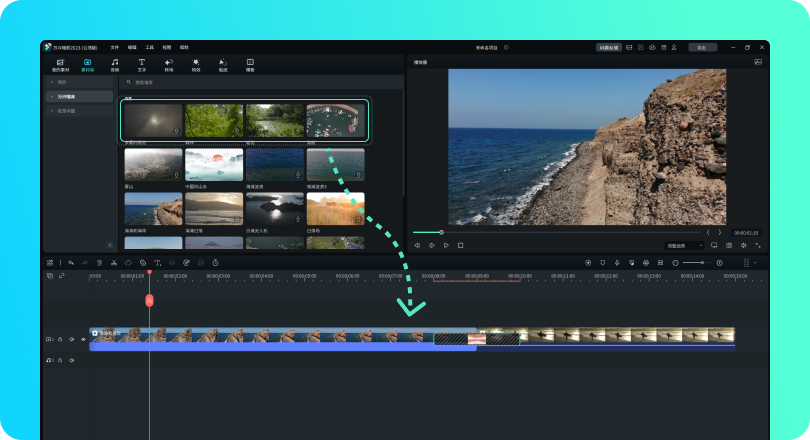Select the green forest stock video thumbnail
The height and width of the screenshot is (440, 810).
coord(214,120)
